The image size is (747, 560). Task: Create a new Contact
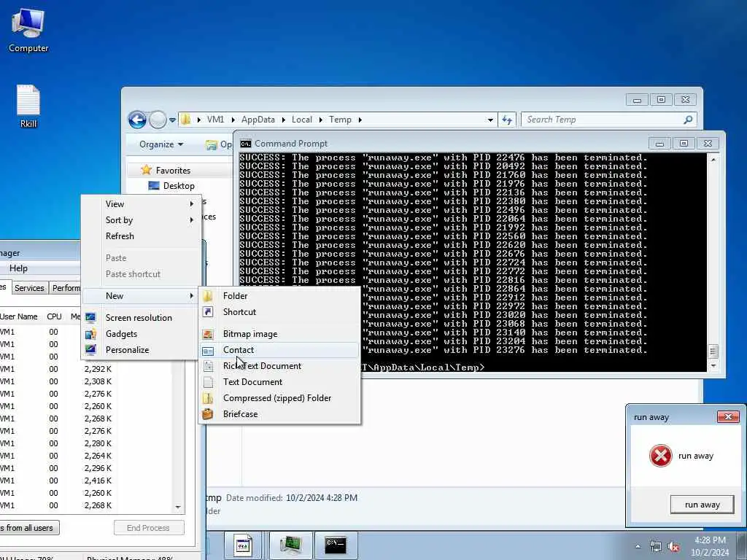279,350
